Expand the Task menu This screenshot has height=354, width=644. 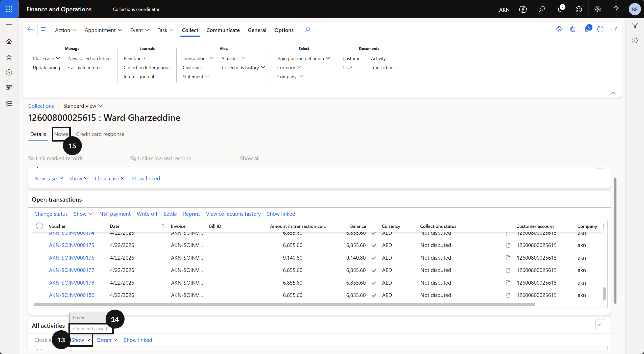[x=165, y=30]
